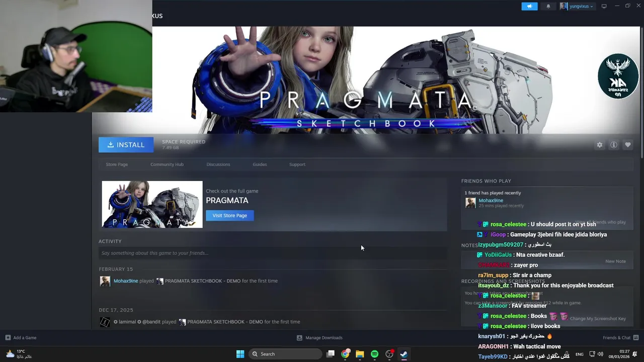This screenshot has width=644, height=362.
Task: Switch to Big Picture mode icon
Action: click(604, 6)
